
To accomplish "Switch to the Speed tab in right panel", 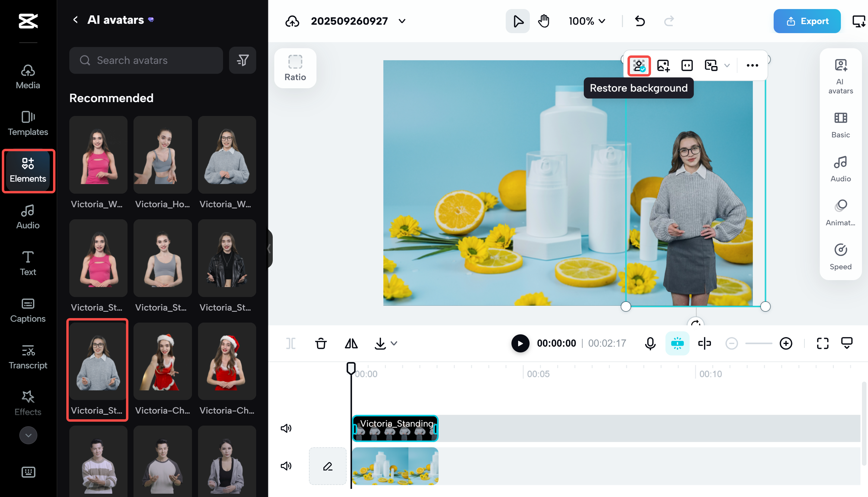I will 840,255.
